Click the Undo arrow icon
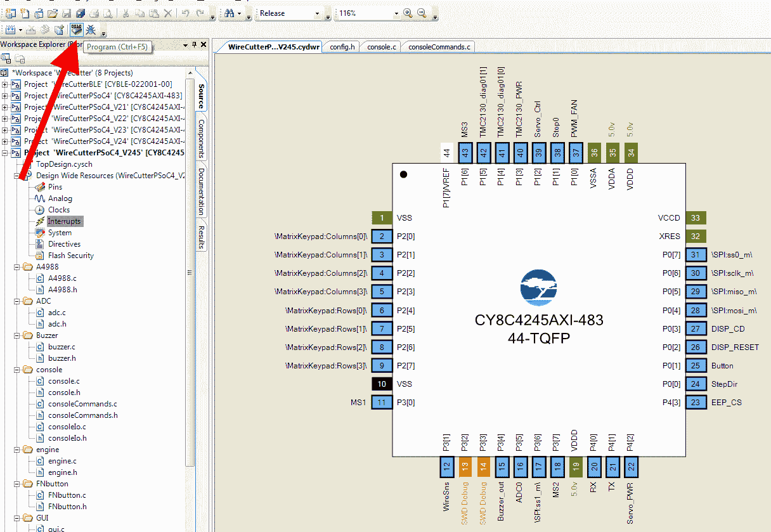Screen dimensions: 771x532 185,13
